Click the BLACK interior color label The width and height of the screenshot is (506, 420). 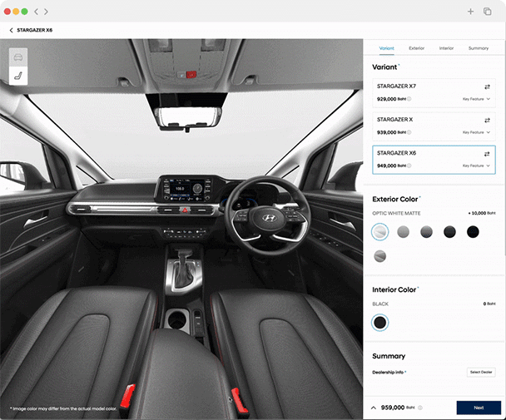[380, 304]
